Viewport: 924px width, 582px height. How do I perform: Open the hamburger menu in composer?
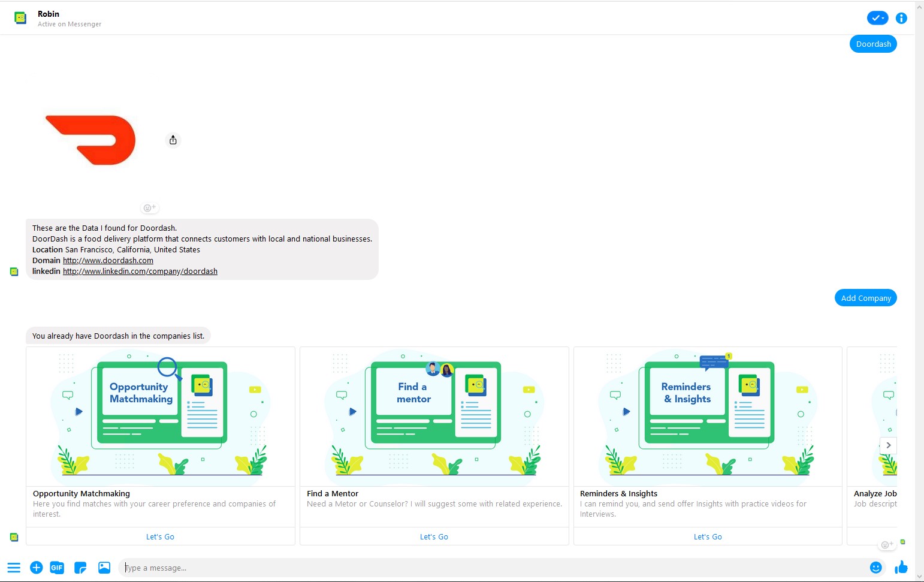pos(14,568)
